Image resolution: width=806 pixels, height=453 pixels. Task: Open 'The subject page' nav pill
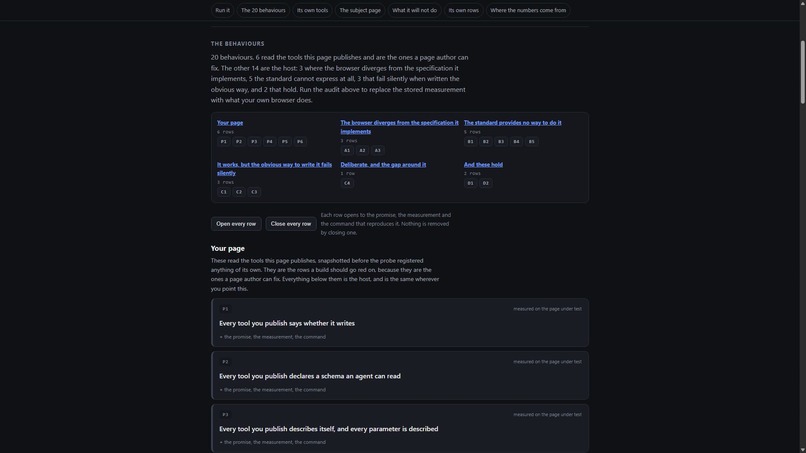coord(360,10)
